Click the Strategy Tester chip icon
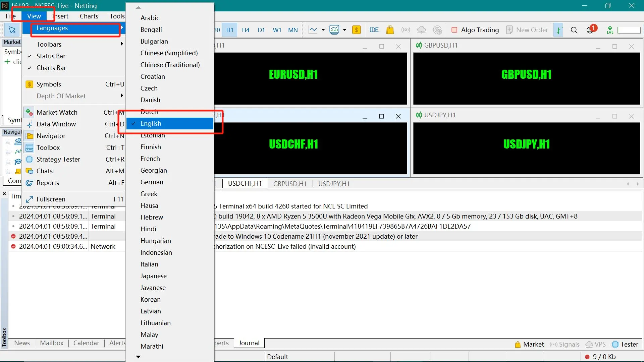Image resolution: width=644 pixels, height=362 pixels. 30,159
